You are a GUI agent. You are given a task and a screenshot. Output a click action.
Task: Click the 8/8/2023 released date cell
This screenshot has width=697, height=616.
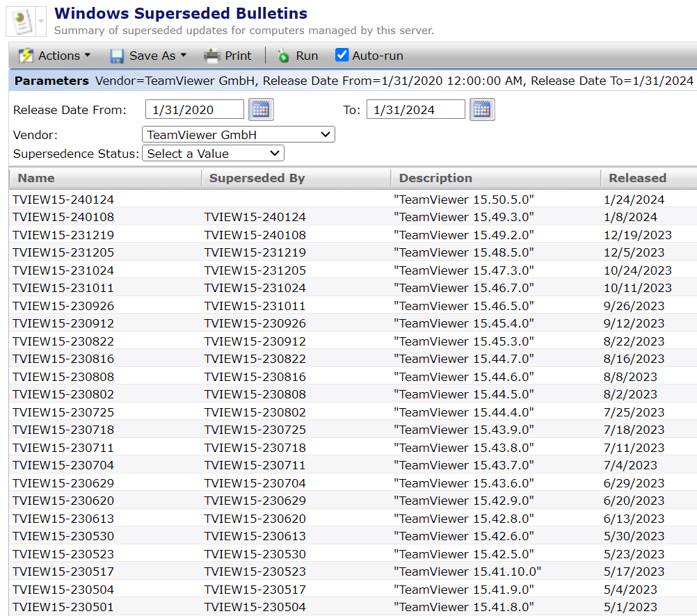(x=630, y=377)
